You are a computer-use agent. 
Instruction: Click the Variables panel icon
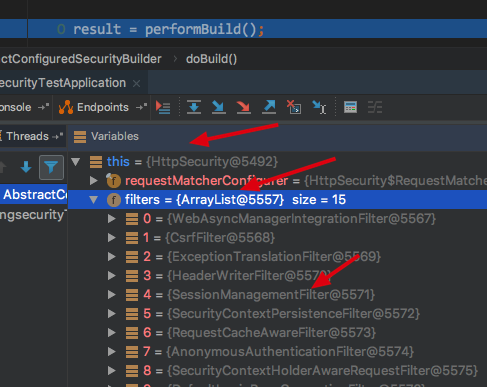pyautogui.click(x=80, y=137)
